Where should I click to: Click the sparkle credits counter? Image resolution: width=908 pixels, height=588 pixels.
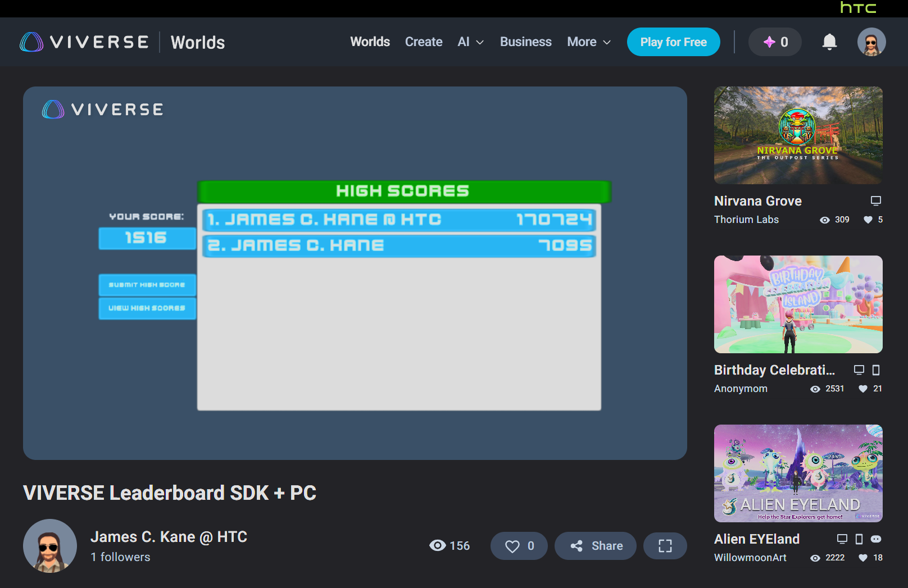[x=775, y=42]
